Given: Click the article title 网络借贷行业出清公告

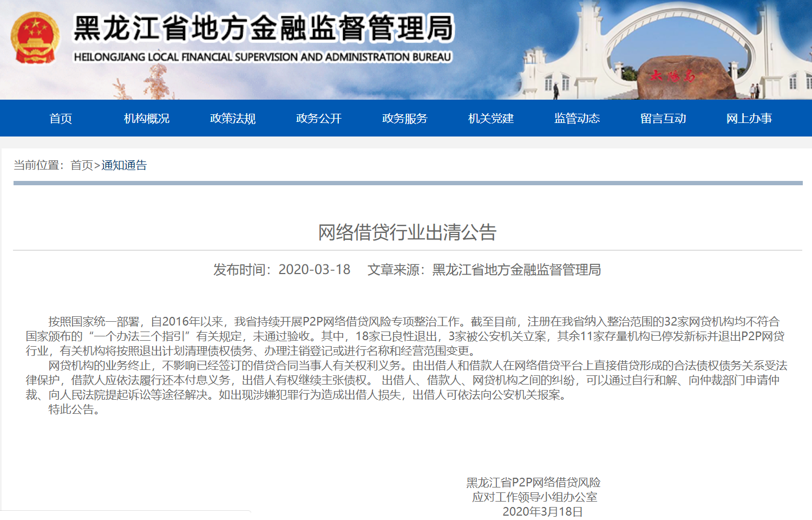Looking at the screenshot, I should (407, 232).
